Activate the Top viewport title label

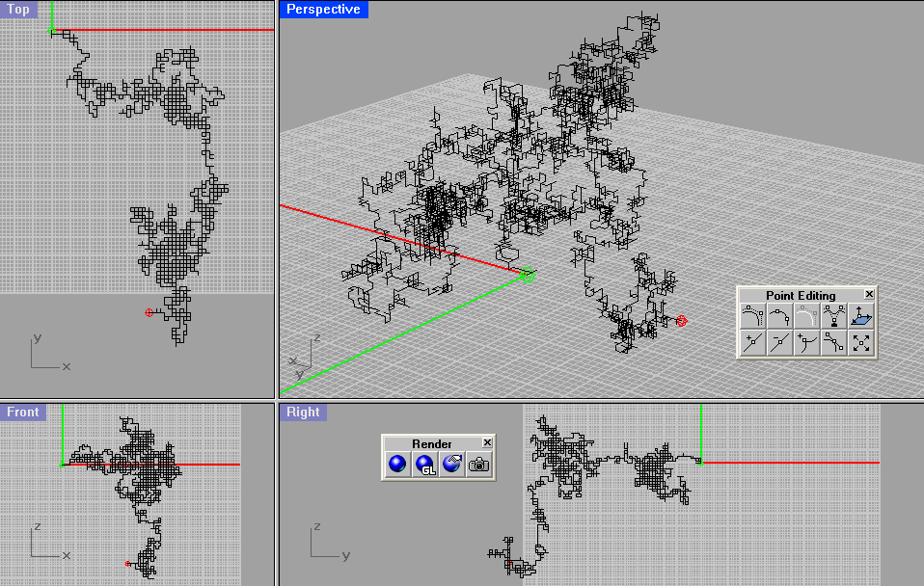click(x=18, y=10)
